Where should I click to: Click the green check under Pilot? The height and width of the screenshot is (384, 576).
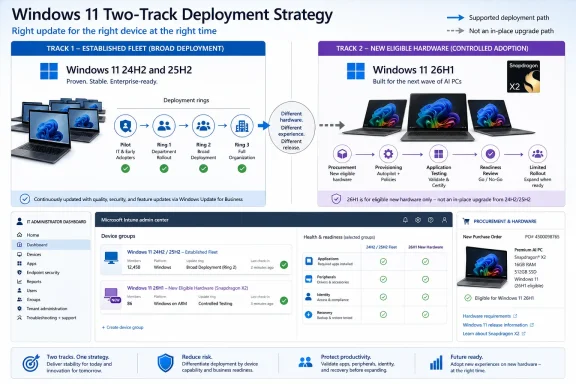[125, 169]
